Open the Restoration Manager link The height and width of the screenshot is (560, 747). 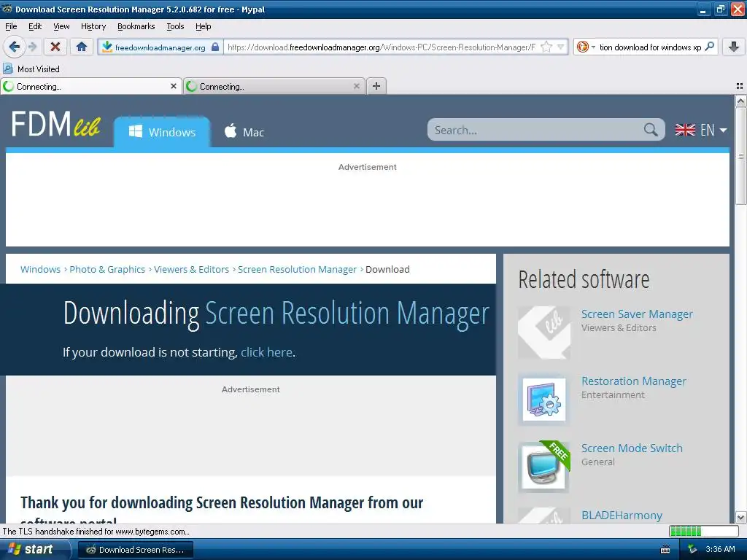click(x=634, y=381)
